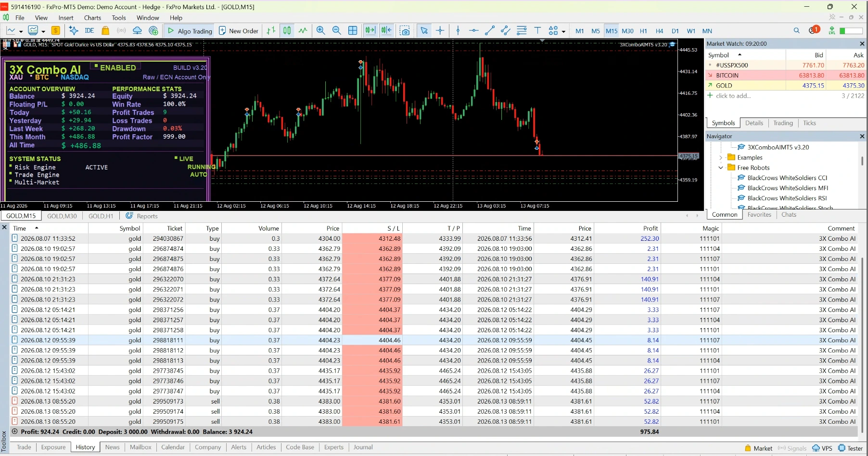
Task: Open the Market shopping bag icon
Action: tap(105, 31)
